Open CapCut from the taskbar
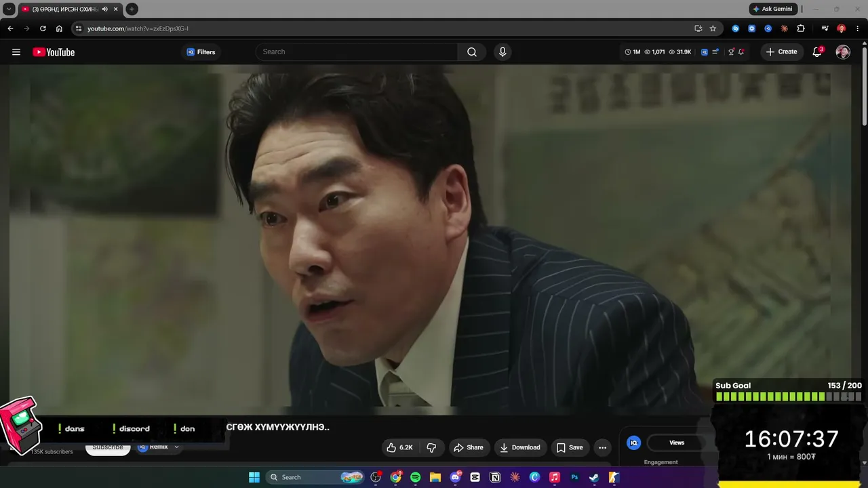Image resolution: width=868 pixels, height=488 pixels. click(x=475, y=477)
